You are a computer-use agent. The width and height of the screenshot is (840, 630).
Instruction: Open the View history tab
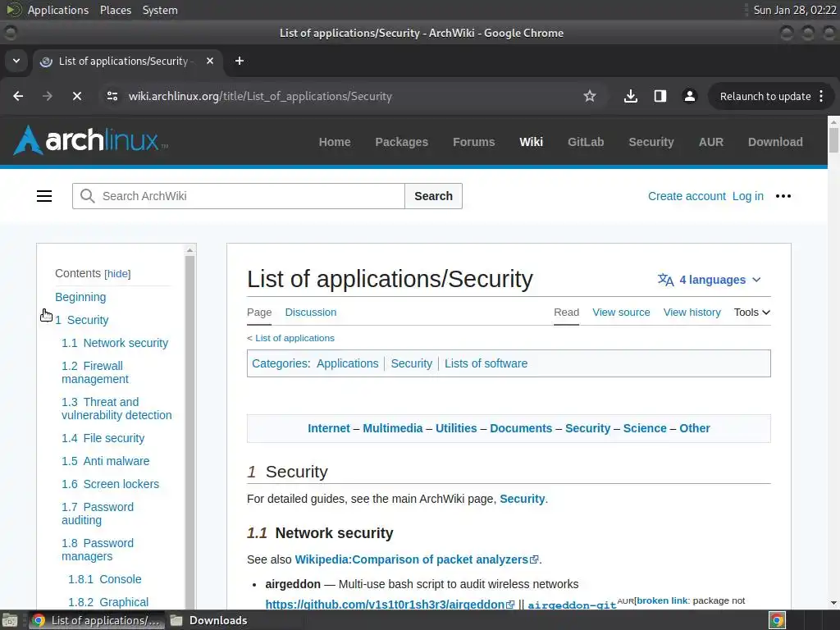692,313
